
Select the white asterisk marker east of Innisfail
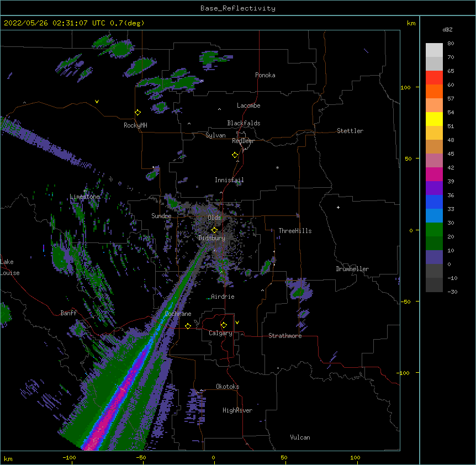coord(277,167)
